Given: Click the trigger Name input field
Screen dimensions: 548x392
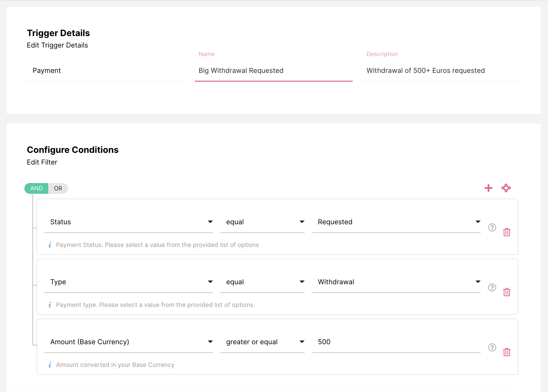Looking at the screenshot, I should [273, 71].
